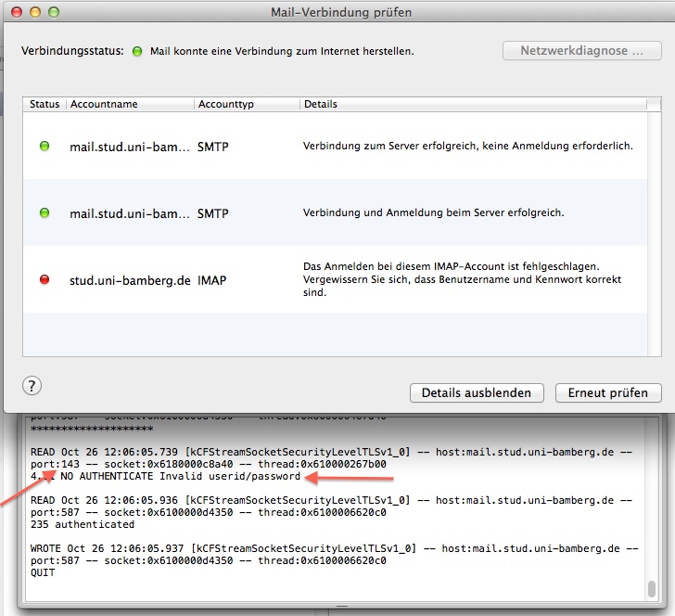Viewport: 675px width, 616px height.
Task: Click red status dot of IMAP account row
Action: (45, 279)
